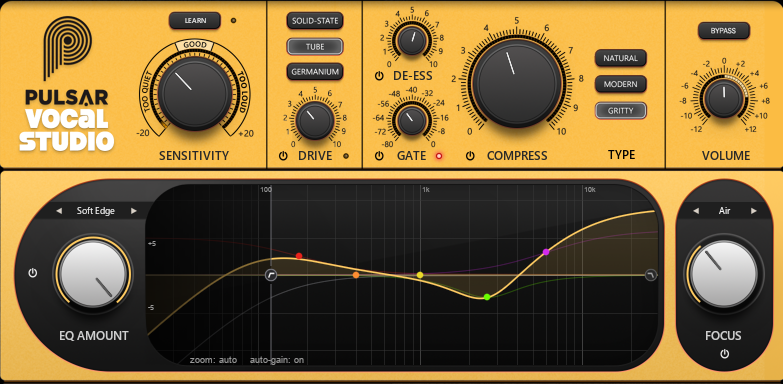Toggle the EQ AMOUNT power icon

tap(33, 273)
